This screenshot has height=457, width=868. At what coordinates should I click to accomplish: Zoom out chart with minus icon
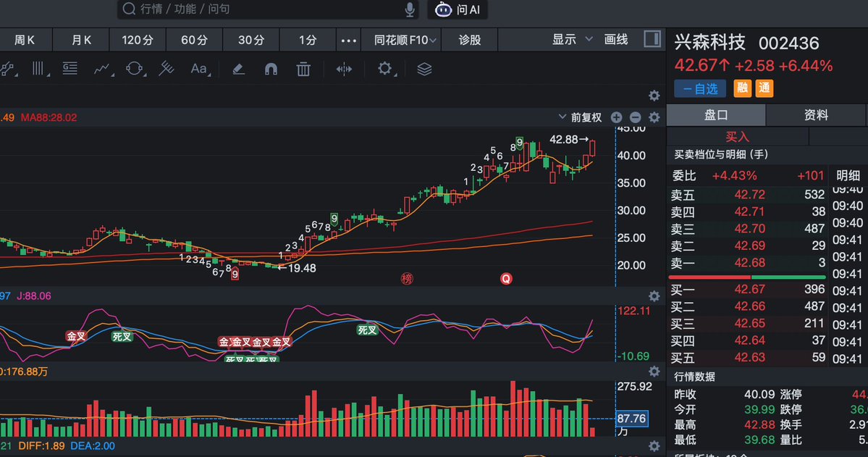point(635,117)
